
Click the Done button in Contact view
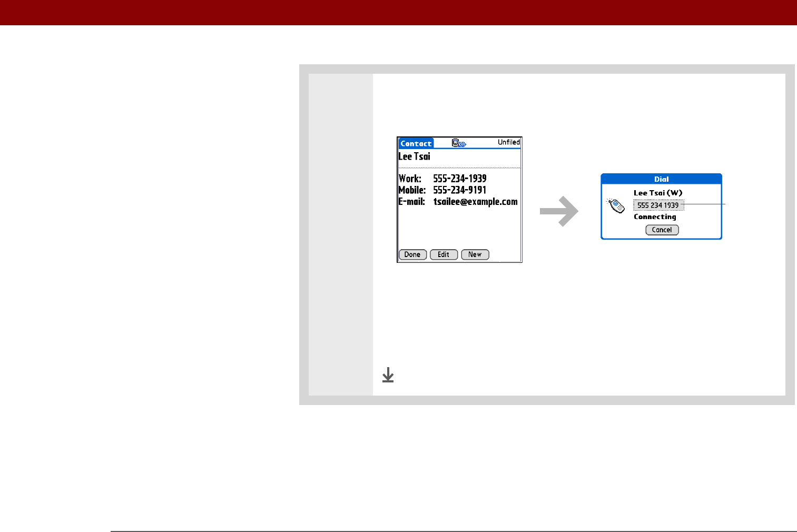click(412, 254)
